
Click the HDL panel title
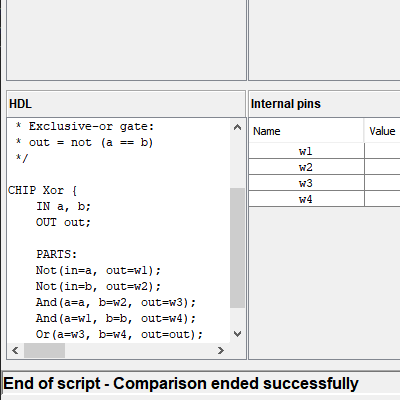click(x=20, y=104)
